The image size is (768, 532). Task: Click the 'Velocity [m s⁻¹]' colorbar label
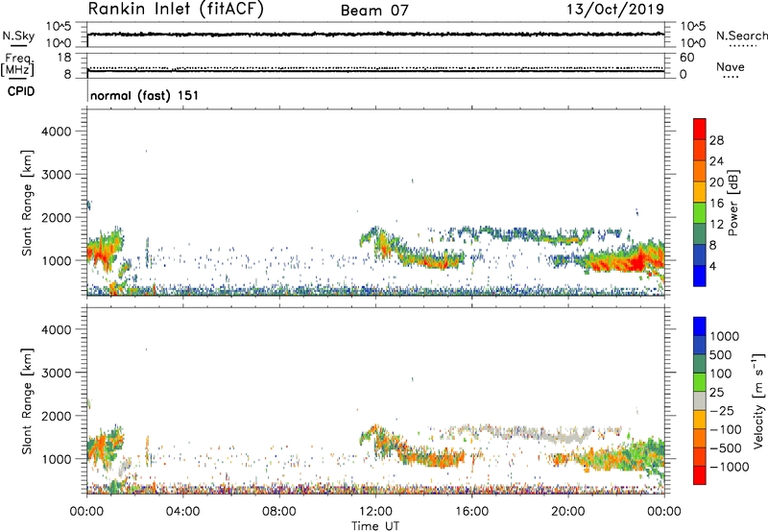coord(758,400)
